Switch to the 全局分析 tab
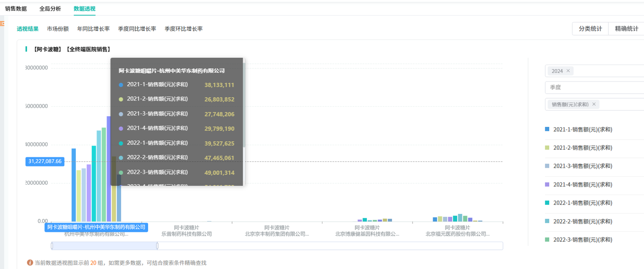Viewport: 644px width, 269px height. pos(50,9)
